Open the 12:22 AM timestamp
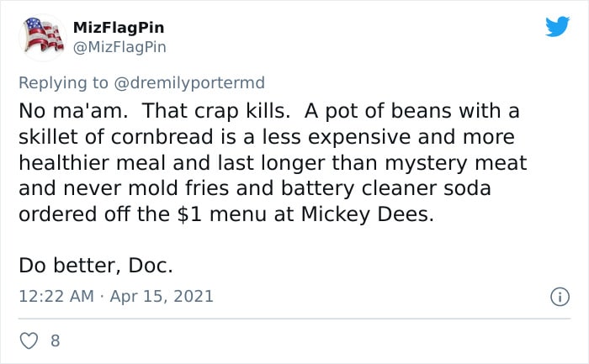Image resolution: width=589 pixels, height=364 pixels. [x=56, y=296]
